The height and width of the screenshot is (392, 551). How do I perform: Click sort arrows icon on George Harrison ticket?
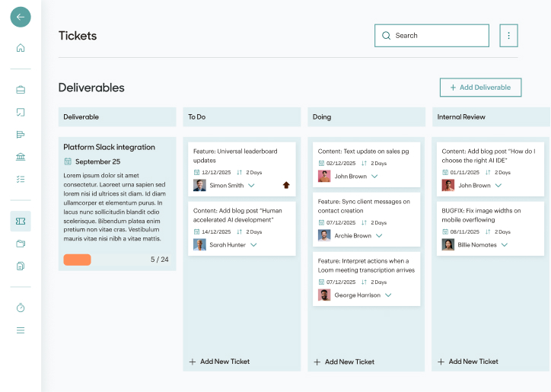[364, 282]
